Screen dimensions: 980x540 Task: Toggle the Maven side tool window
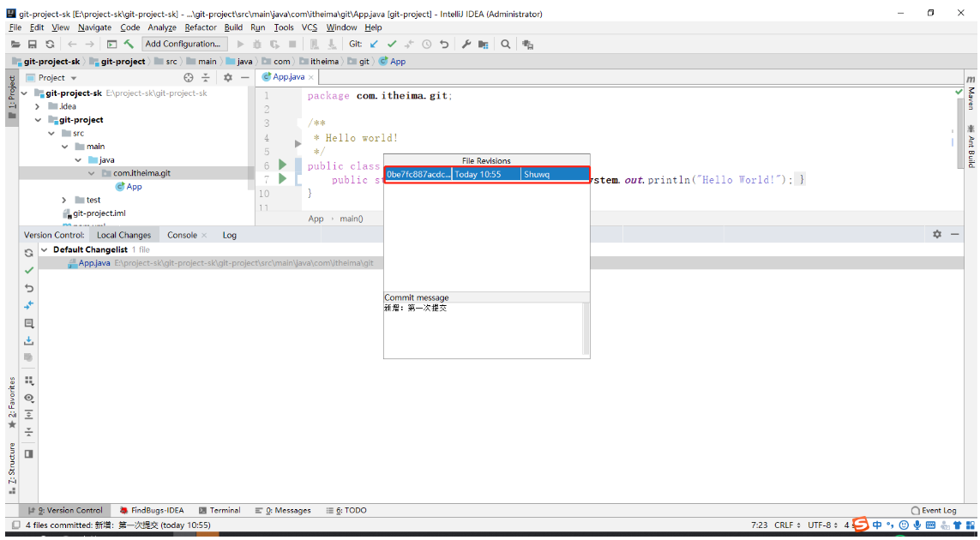pyautogui.click(x=971, y=93)
